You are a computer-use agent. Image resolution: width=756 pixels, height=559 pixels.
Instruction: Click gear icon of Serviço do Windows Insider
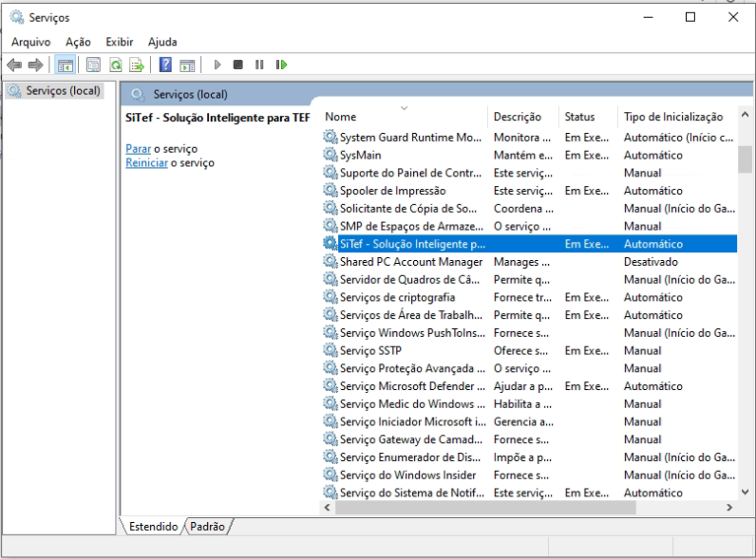(x=331, y=475)
